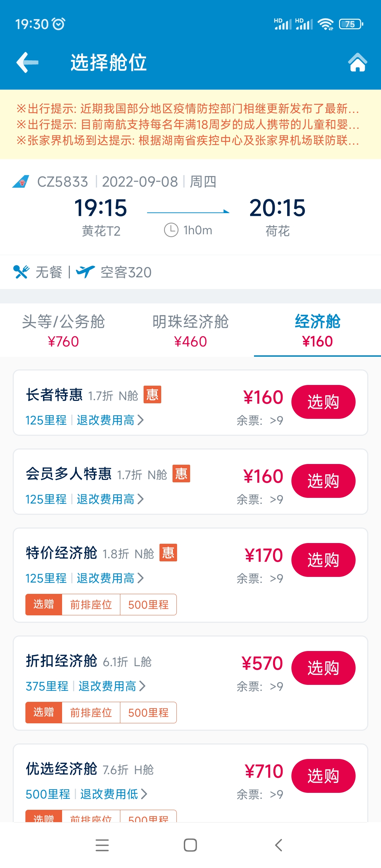Tap the China Southern airline logo

pos(21,182)
